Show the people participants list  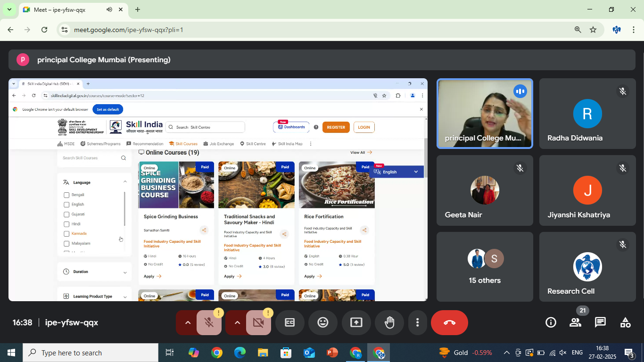coord(575,322)
